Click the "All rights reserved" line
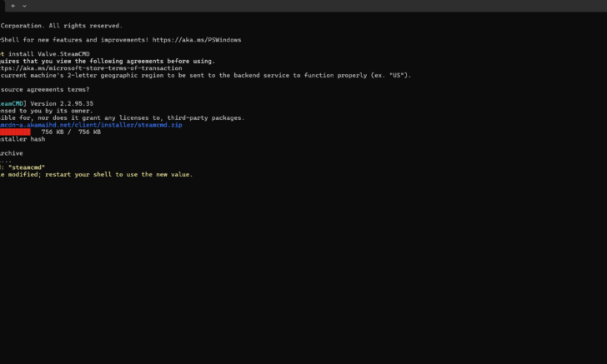Viewport: 607px width, 364px height. (x=61, y=26)
